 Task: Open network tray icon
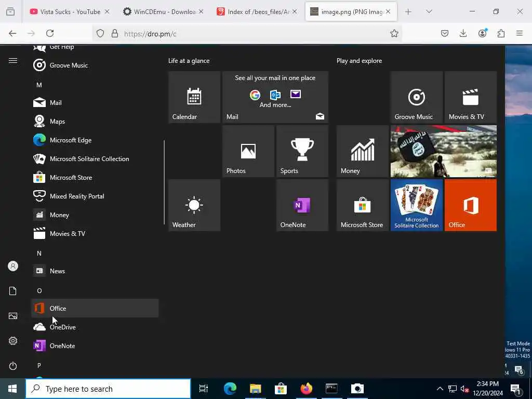tap(453, 389)
